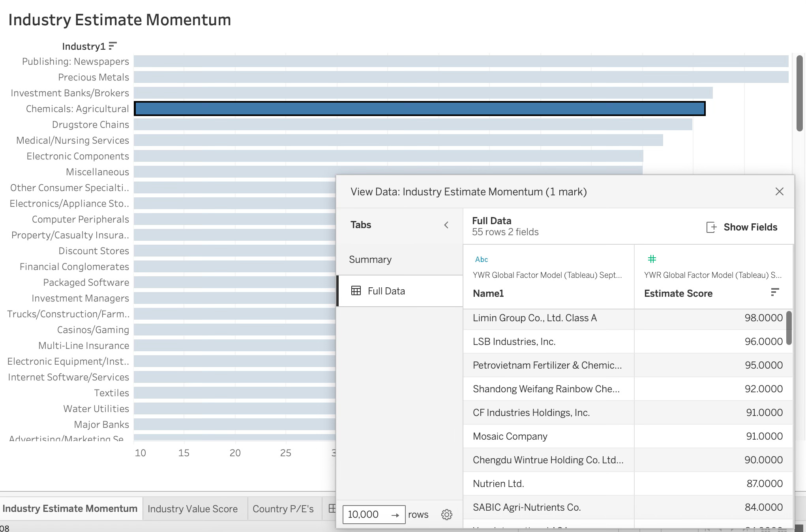Open the View Data settings gear

point(446,515)
